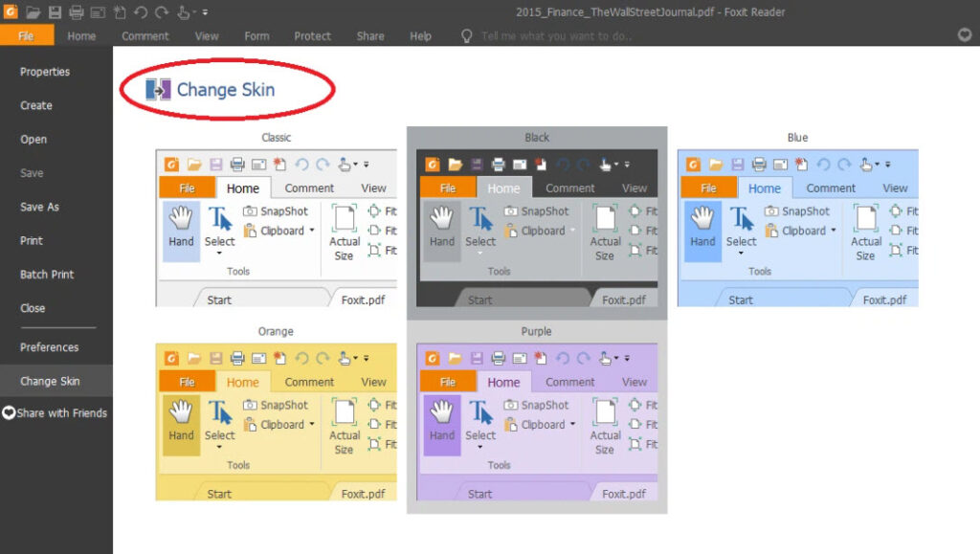The height and width of the screenshot is (554, 980).
Task: Click the heart icon at the ribbon's right end
Action: (x=965, y=35)
